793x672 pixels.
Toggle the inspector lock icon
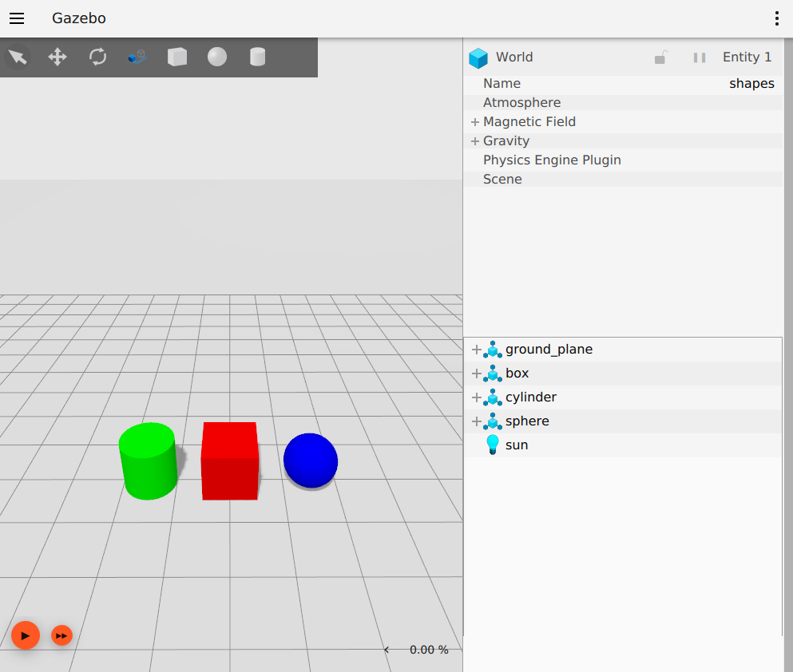pos(660,57)
